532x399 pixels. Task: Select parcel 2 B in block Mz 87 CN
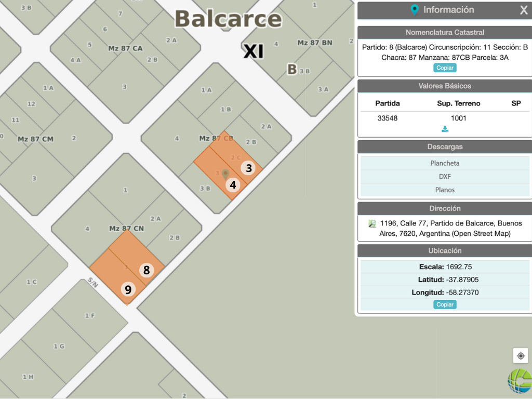click(174, 238)
